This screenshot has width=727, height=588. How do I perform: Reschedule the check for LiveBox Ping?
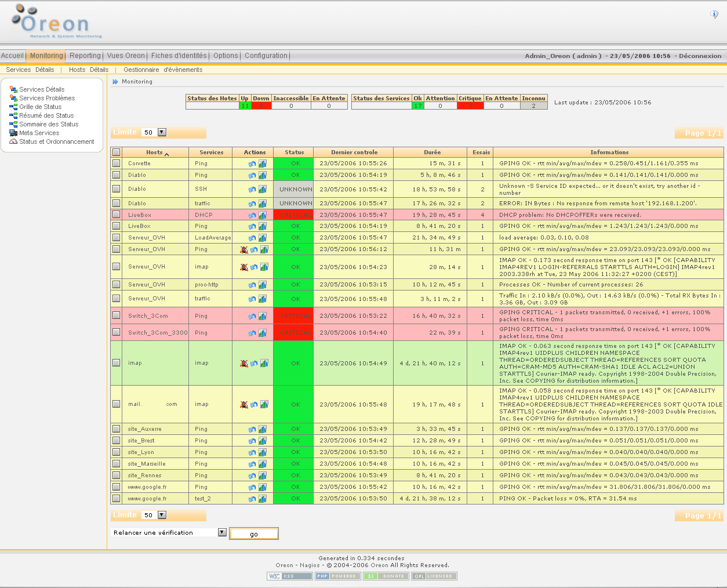pos(252,226)
